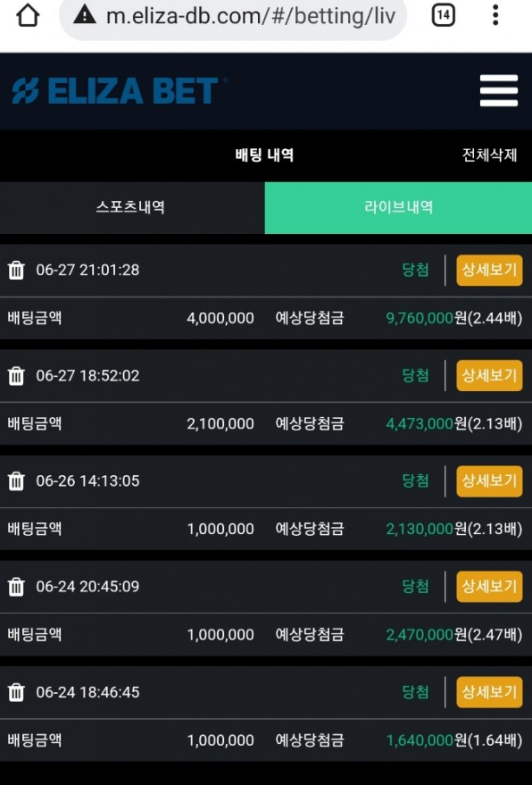The image size is (532, 785).
Task: Open the browser three-dot overflow menu
Action: click(x=495, y=15)
